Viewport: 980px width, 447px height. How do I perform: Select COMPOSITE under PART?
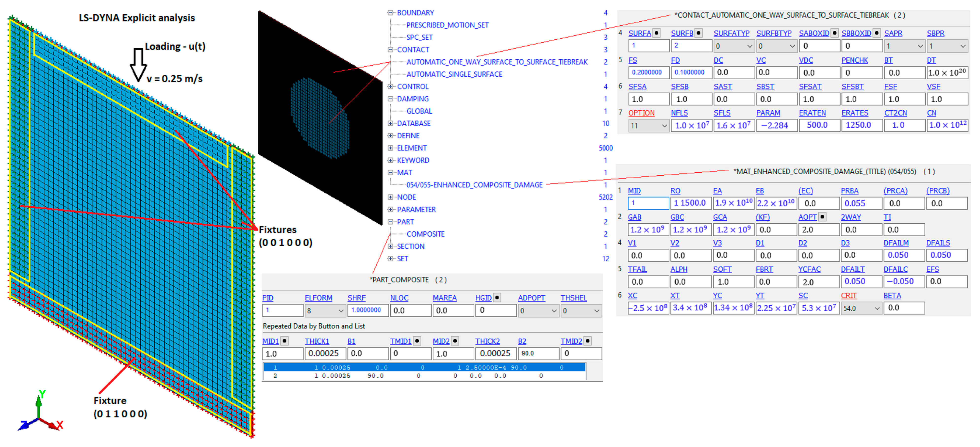click(425, 234)
